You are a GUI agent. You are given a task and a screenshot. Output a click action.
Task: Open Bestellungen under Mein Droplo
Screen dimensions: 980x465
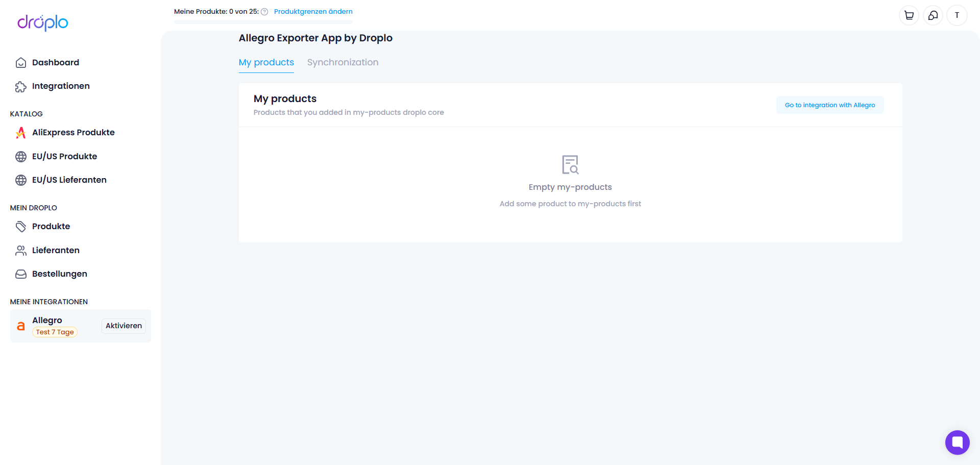pyautogui.click(x=60, y=274)
